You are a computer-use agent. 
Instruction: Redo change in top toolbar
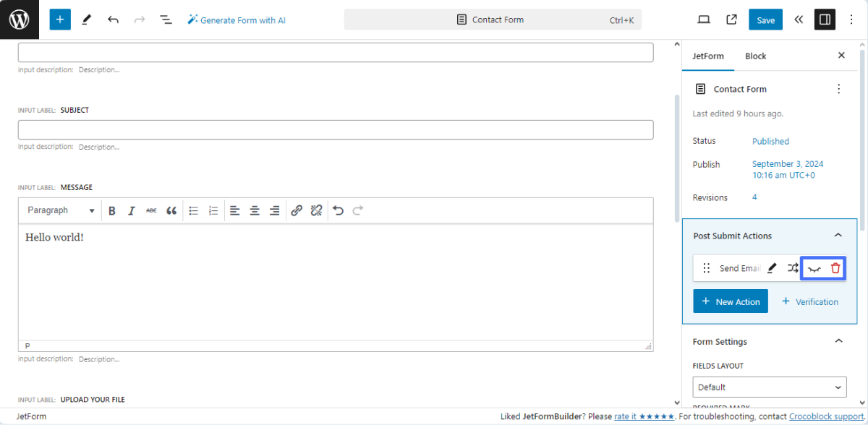point(140,20)
